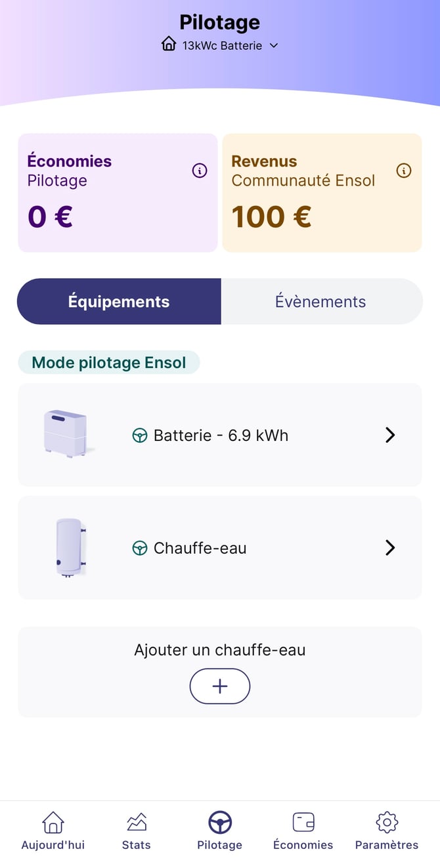Tap the steering wheel icon beside Chauffe-eau
This screenshot has height=868, width=440.
(x=140, y=548)
